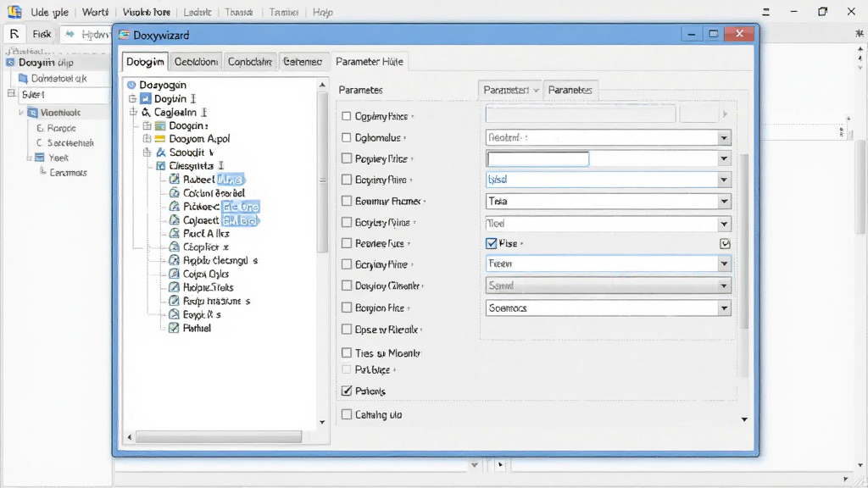Viewport: 868px width, 488px height.
Task: Click the Coklint item icon in the tree
Action: (x=174, y=192)
